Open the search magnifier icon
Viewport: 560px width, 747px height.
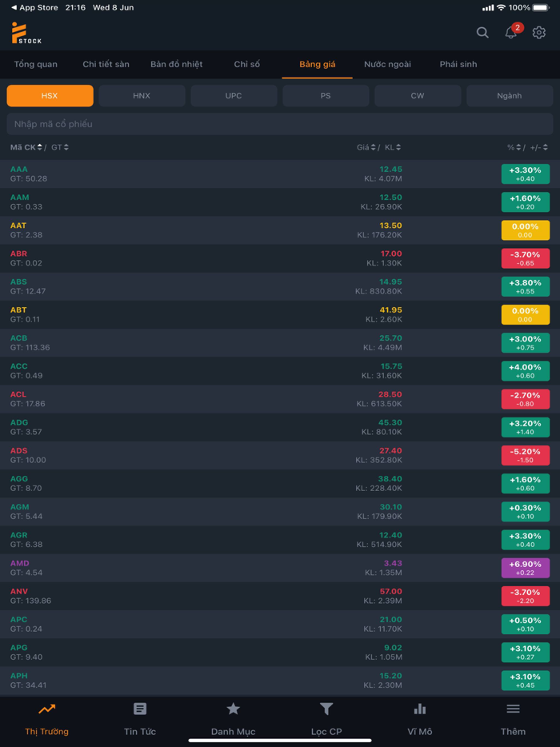(x=482, y=33)
